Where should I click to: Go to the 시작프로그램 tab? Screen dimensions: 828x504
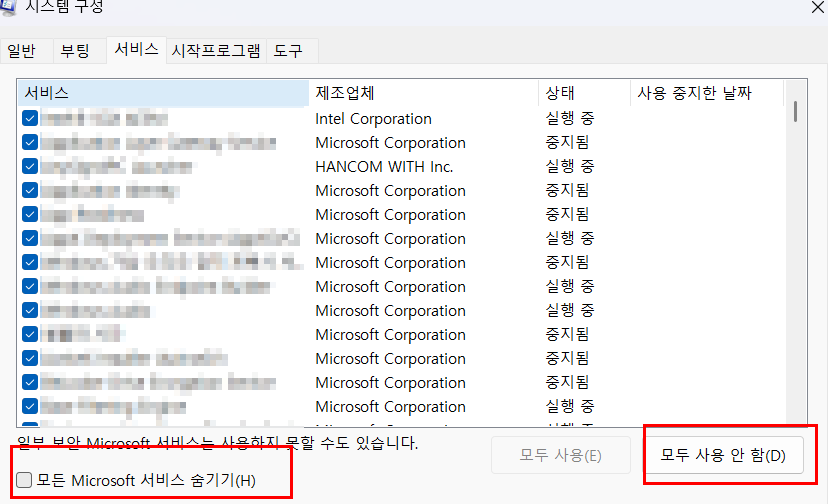click(216, 51)
